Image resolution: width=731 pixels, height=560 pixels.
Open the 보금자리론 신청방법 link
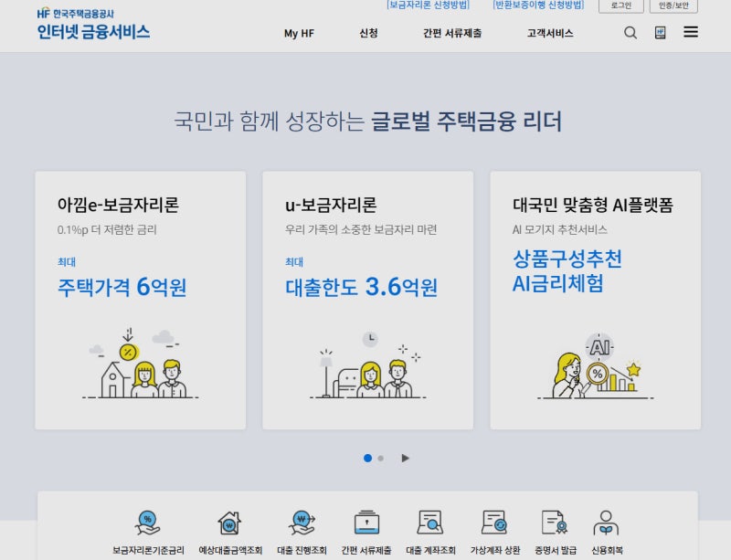pos(428,5)
